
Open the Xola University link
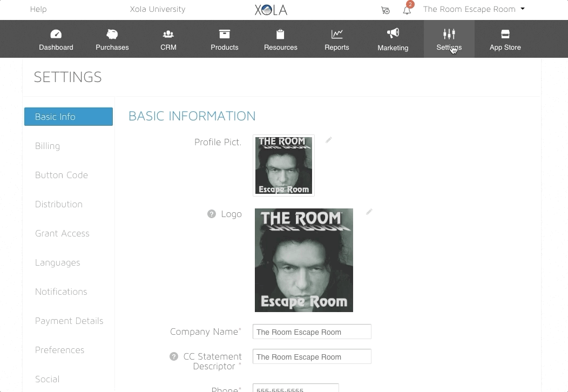(158, 9)
